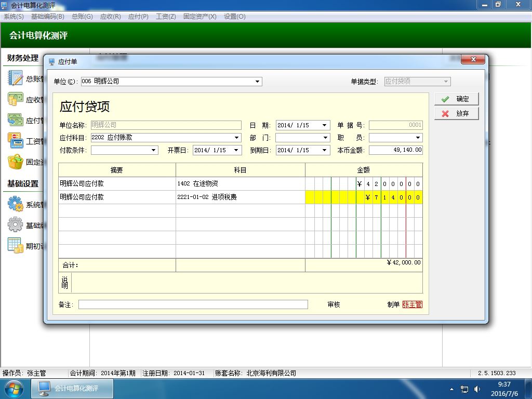Click the 基础设置 sidebar heading
532x399 pixels.
coord(23,183)
